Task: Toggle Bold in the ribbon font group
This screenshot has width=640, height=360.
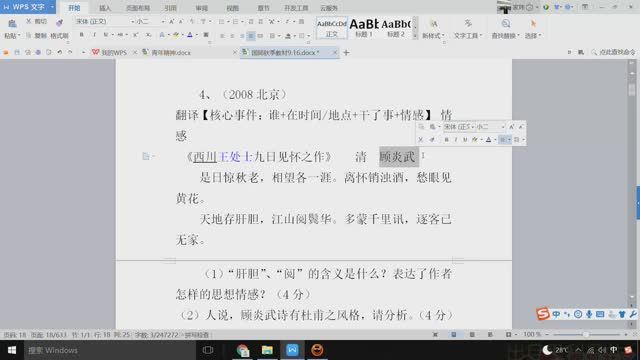Action: tap(82, 35)
